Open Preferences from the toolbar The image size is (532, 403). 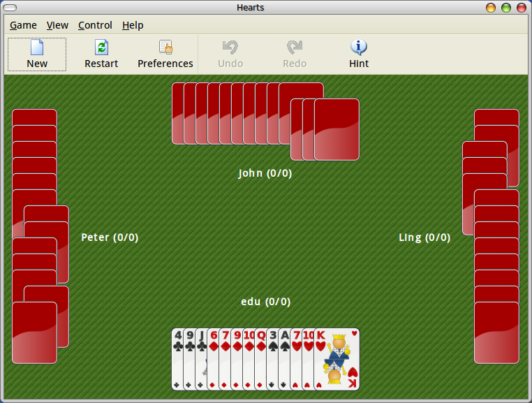[x=165, y=54]
